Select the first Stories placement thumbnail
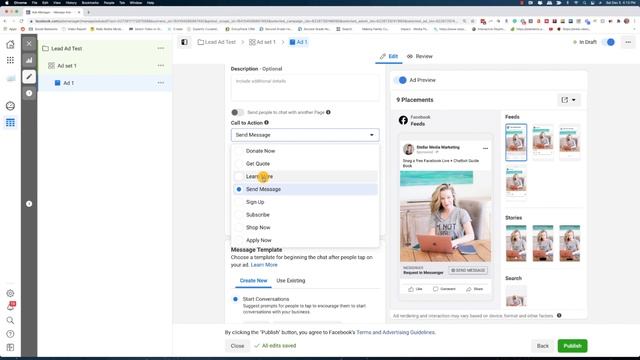 point(516,243)
